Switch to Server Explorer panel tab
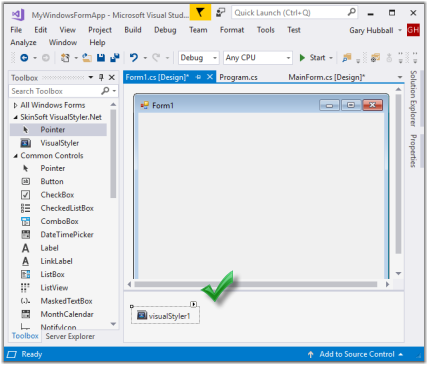The width and height of the screenshot is (428, 365). (70, 336)
